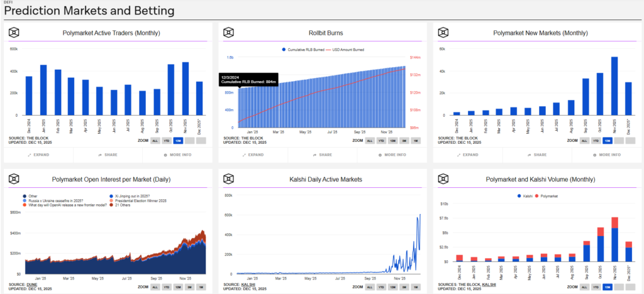Select 12M zoom on Polymarket Active Traders

click(178, 141)
